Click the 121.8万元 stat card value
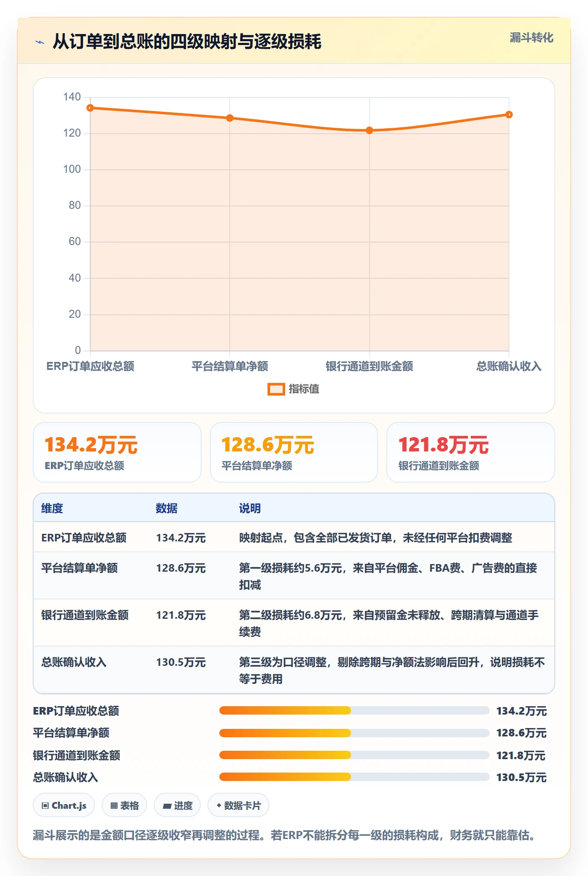The height and width of the screenshot is (876, 588). pyautogui.click(x=444, y=445)
